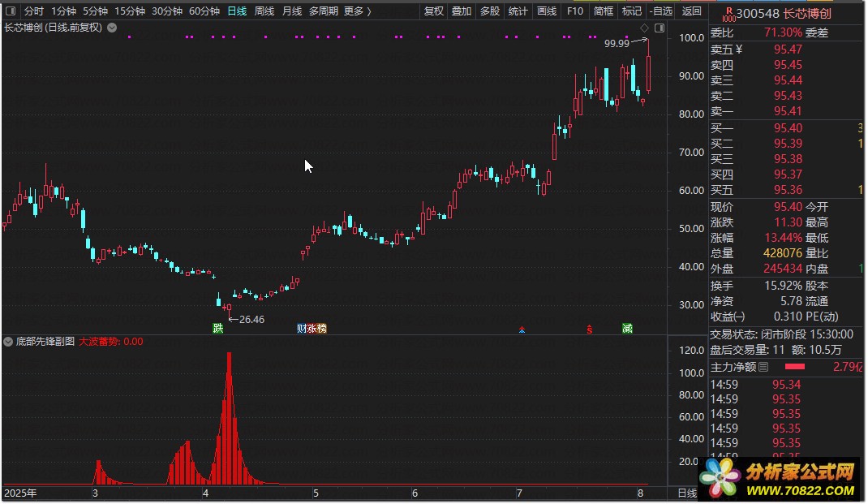Screen dimensions: 868x504
Task: Open F10 company information
Action: pos(575,11)
